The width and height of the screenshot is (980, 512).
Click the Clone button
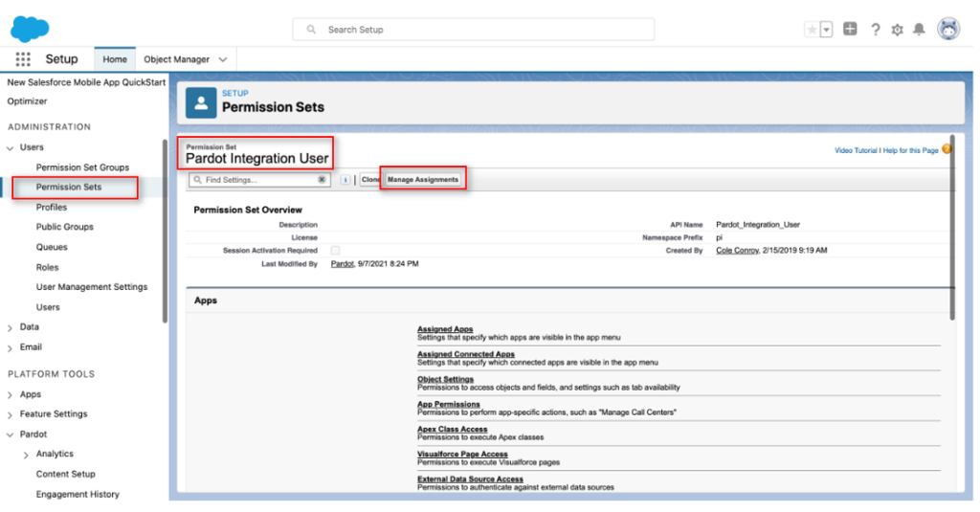(x=370, y=179)
